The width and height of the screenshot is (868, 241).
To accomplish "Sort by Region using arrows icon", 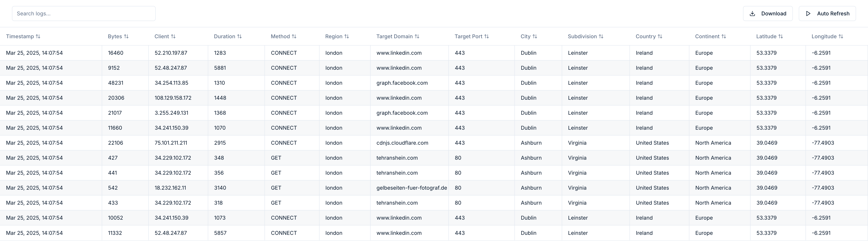I will pyautogui.click(x=347, y=37).
